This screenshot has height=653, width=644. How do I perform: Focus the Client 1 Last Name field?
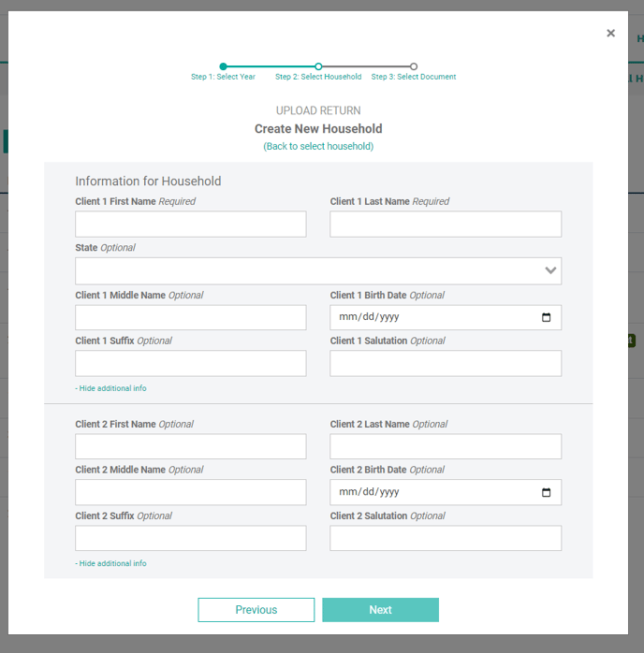pos(446,225)
